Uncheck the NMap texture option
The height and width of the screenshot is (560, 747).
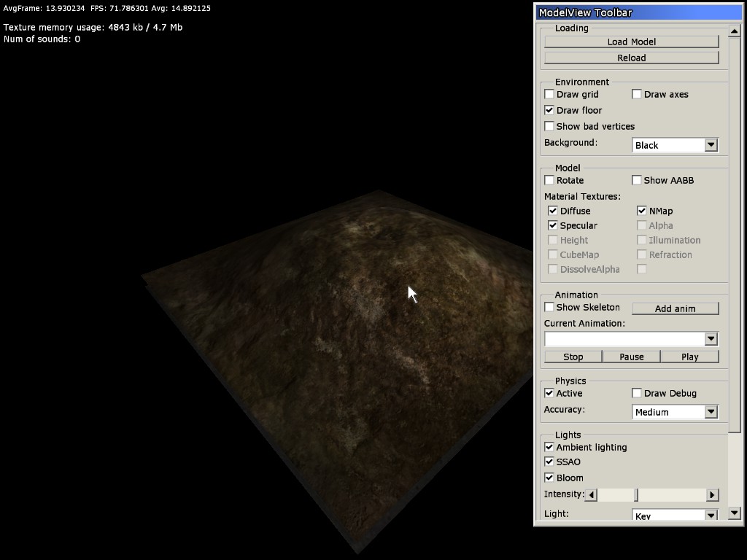point(642,211)
